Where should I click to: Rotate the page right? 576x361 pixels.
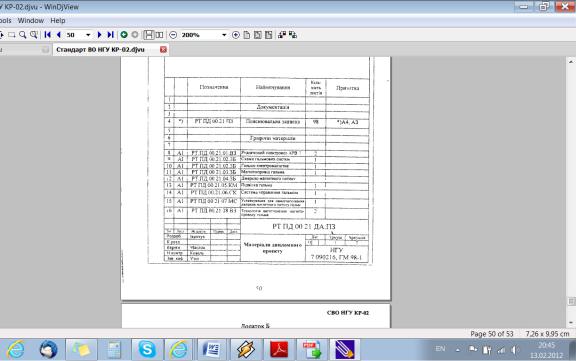[x=293, y=35]
